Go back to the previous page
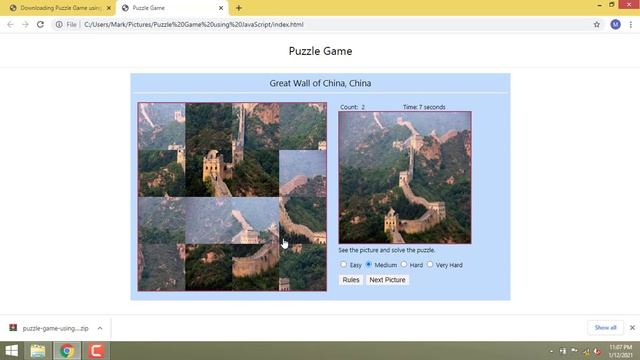This screenshot has width=640, height=360. pos(10,24)
